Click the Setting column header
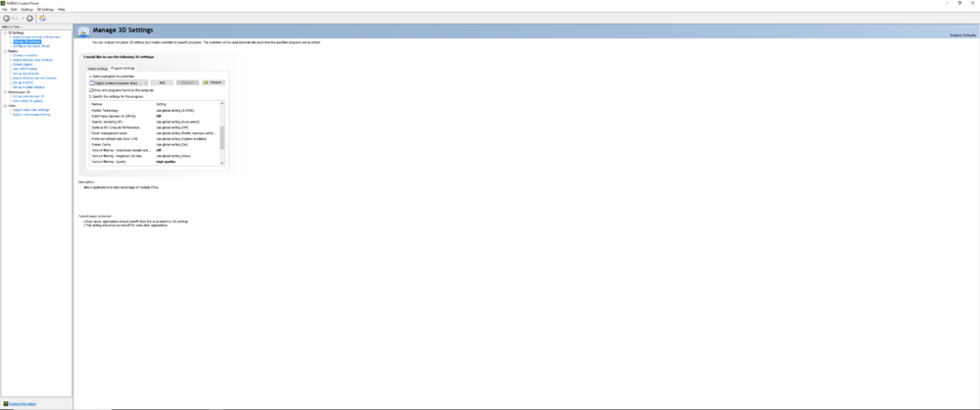Screen dimensions: 980x410 [x=187, y=104]
